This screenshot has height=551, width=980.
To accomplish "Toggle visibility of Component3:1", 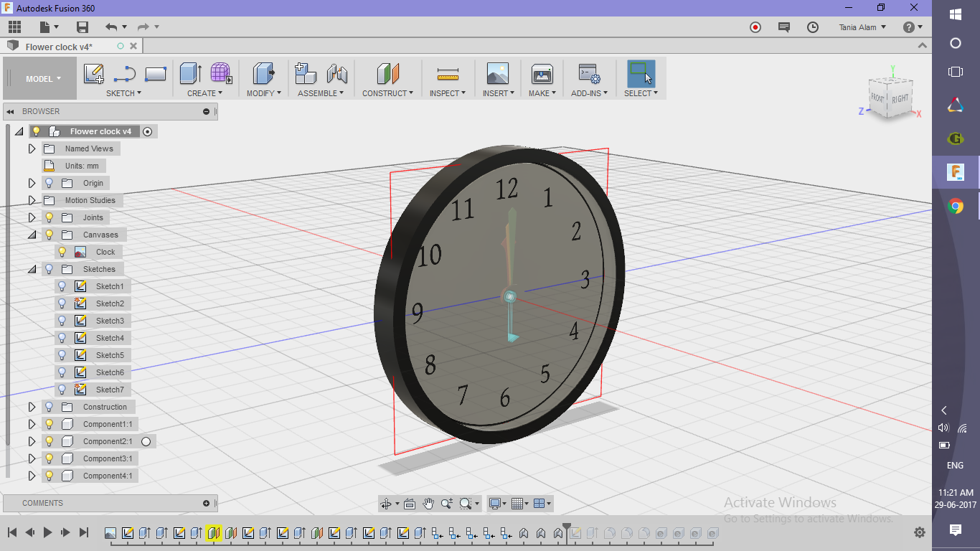I will point(50,458).
